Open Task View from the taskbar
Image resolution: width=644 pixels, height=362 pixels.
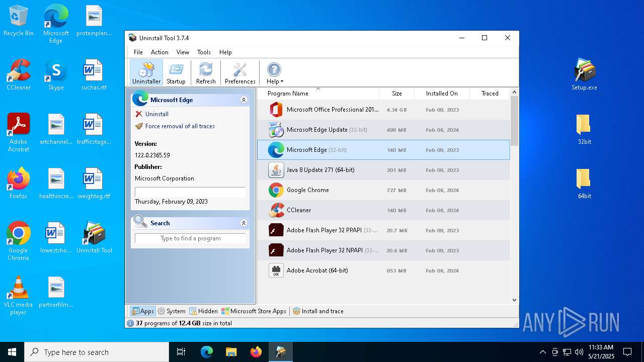181,352
